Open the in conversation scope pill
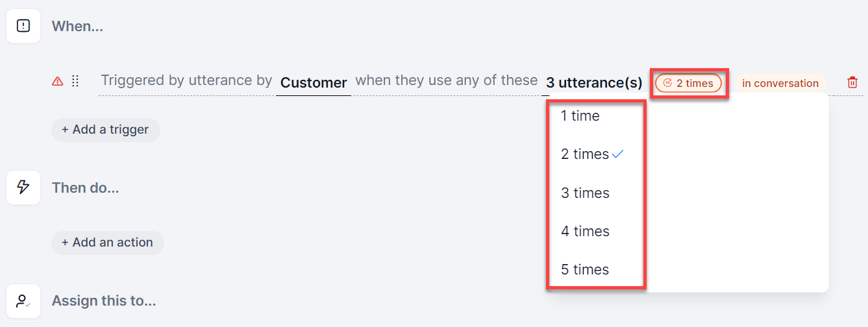Screen dimensions: 868x327 (780, 83)
